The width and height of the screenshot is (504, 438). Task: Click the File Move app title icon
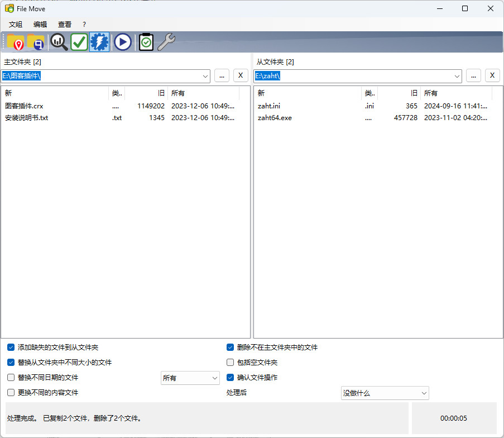9,8
